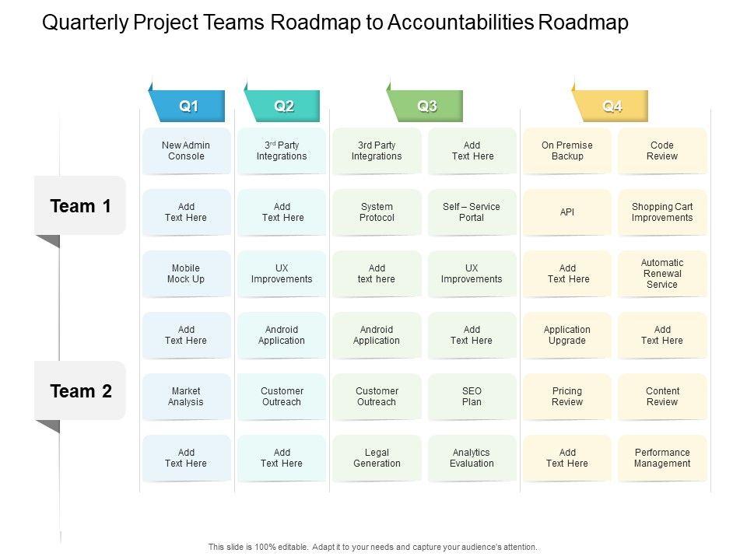
Task: Select the Shopping Cart Improvements card
Action: click(x=662, y=212)
